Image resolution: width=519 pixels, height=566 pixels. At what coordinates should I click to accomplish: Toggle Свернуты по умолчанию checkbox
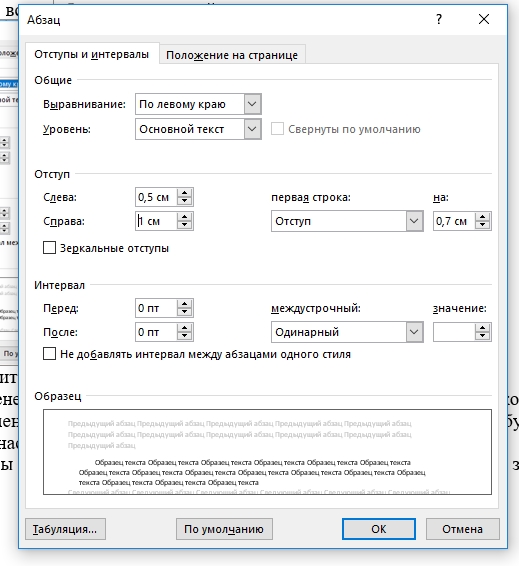[x=277, y=129]
